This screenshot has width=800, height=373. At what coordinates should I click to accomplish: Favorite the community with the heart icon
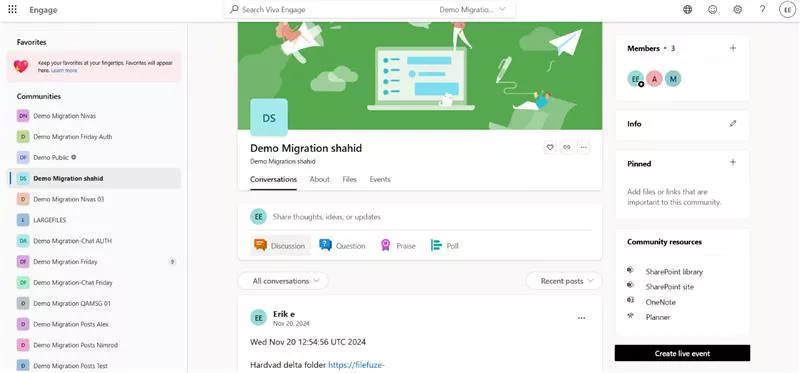[x=550, y=147]
